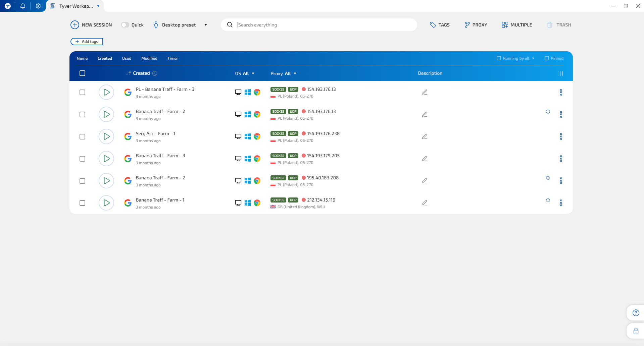Edit description for proxy 154.193.179.205 row
Screen dimensions: 644x346
tap(425, 159)
